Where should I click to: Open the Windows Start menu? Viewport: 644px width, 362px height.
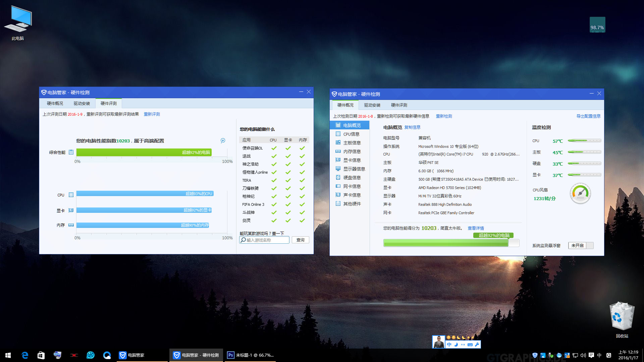(x=8, y=355)
